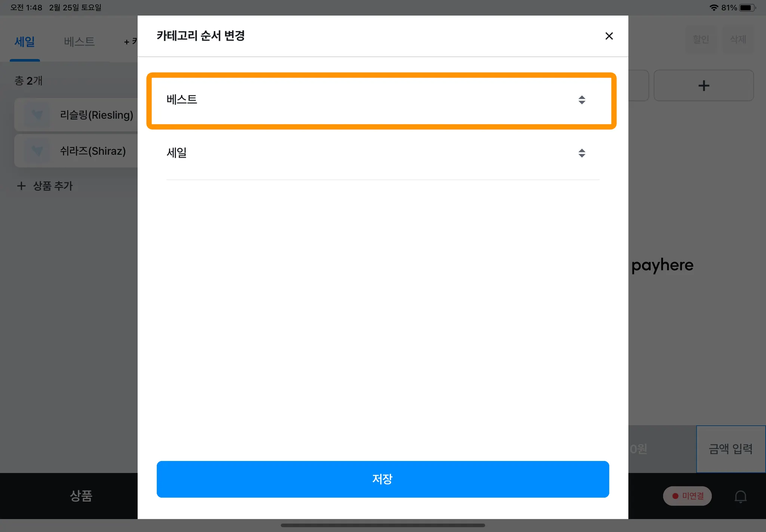Switch to the 세일 tab
The height and width of the screenshot is (532, 766).
[x=25, y=41]
